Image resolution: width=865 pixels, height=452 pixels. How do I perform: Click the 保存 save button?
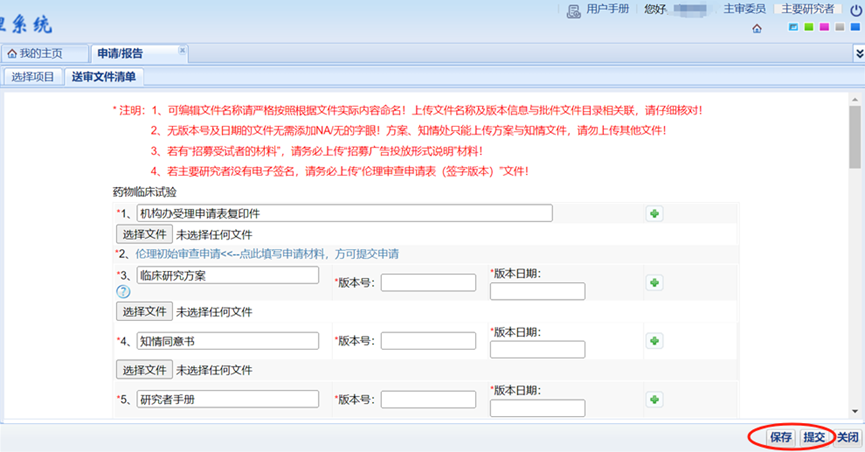781,437
